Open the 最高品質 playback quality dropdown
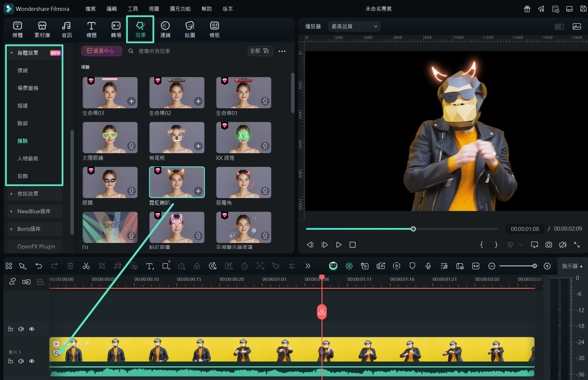This screenshot has height=380, width=588. coord(354,26)
